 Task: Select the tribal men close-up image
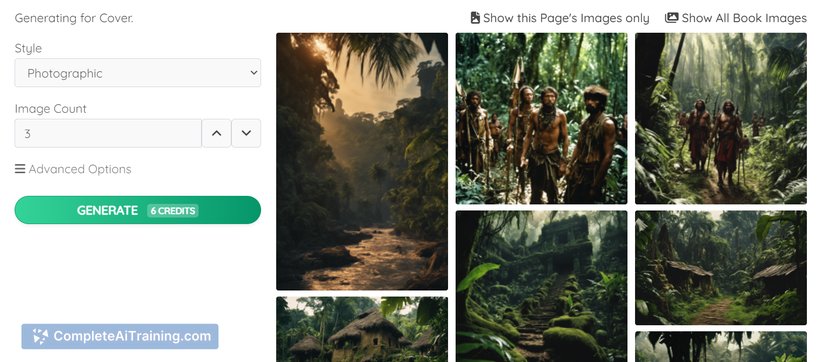[541, 118]
